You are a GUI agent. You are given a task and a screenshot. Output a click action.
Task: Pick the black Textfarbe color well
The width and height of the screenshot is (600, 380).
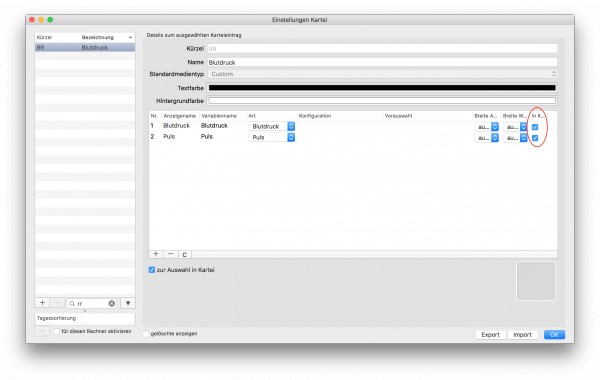coord(382,88)
